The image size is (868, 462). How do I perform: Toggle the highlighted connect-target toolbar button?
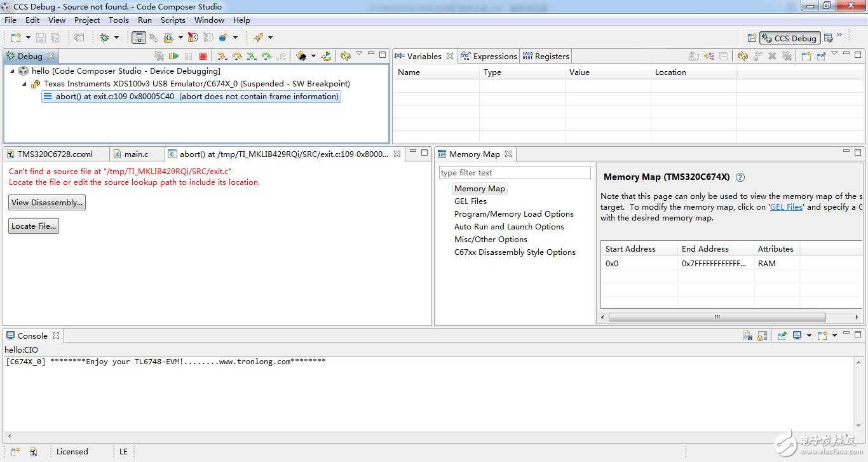point(139,37)
